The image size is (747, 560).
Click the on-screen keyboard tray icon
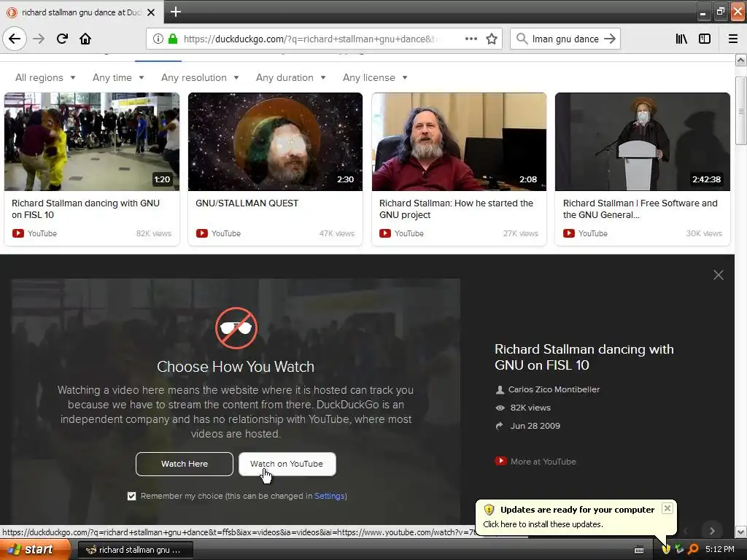639,550
